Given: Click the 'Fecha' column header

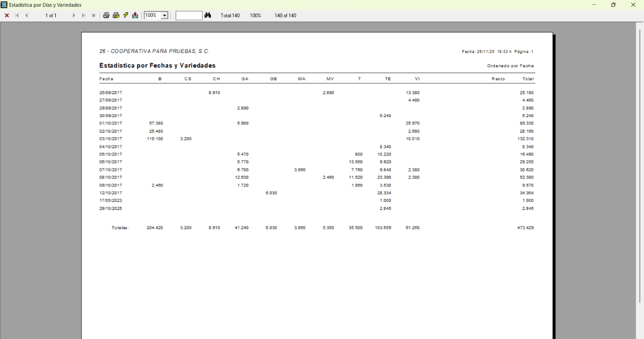Looking at the screenshot, I should [x=106, y=79].
